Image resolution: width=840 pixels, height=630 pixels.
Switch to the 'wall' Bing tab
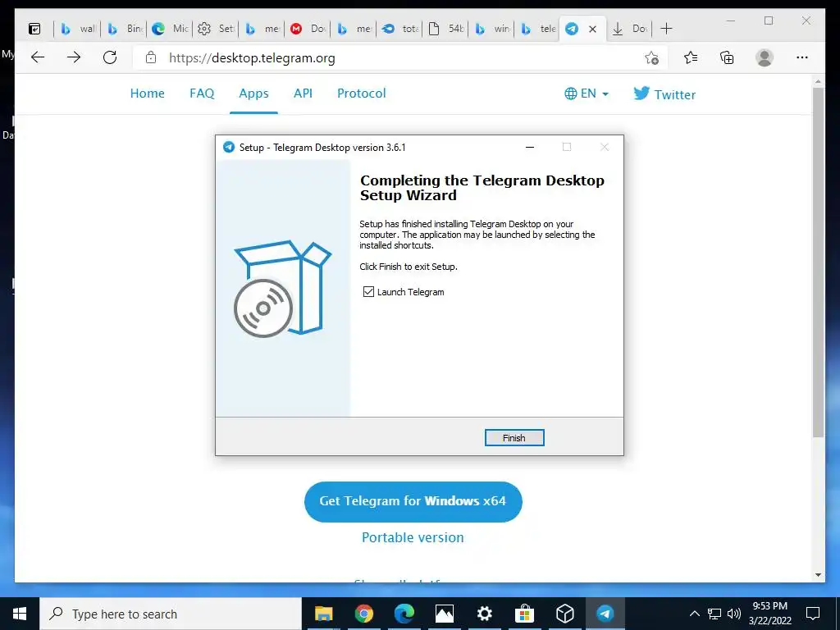click(78, 29)
